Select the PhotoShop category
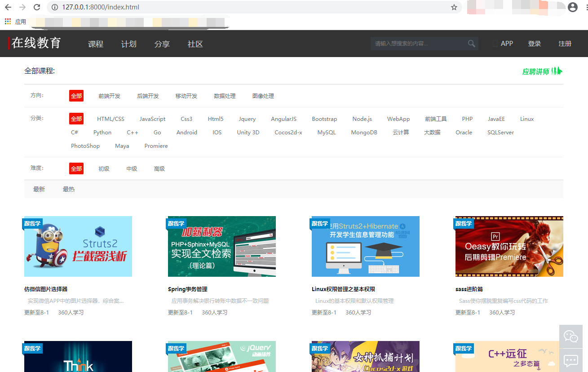588x372 pixels. [x=85, y=146]
